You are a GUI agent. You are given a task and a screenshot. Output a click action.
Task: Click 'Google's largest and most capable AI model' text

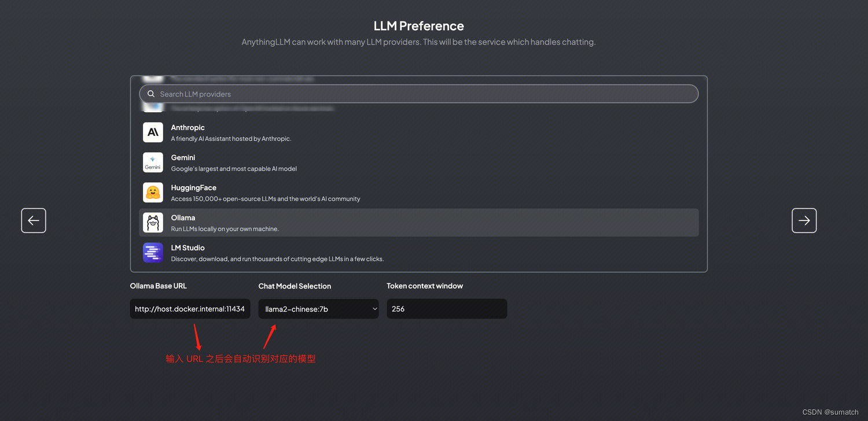click(x=234, y=169)
